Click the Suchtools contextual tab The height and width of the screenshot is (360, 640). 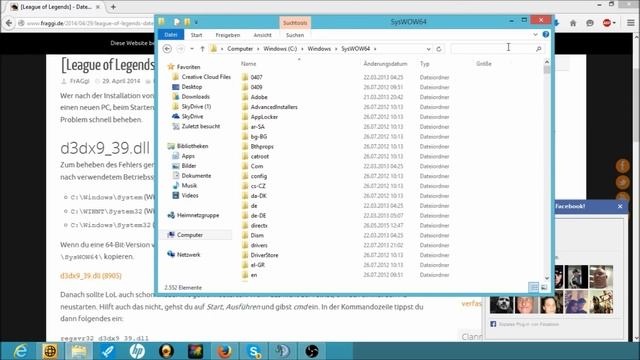(x=295, y=23)
